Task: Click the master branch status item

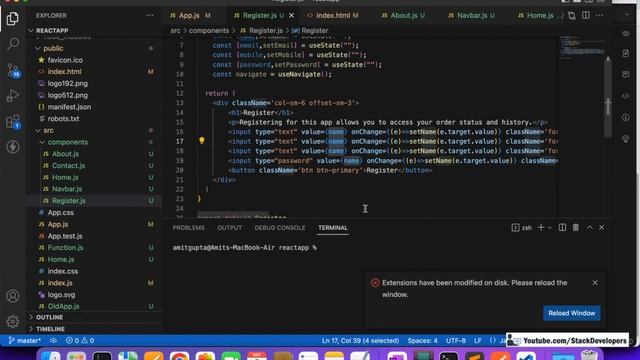Action: tap(24, 340)
